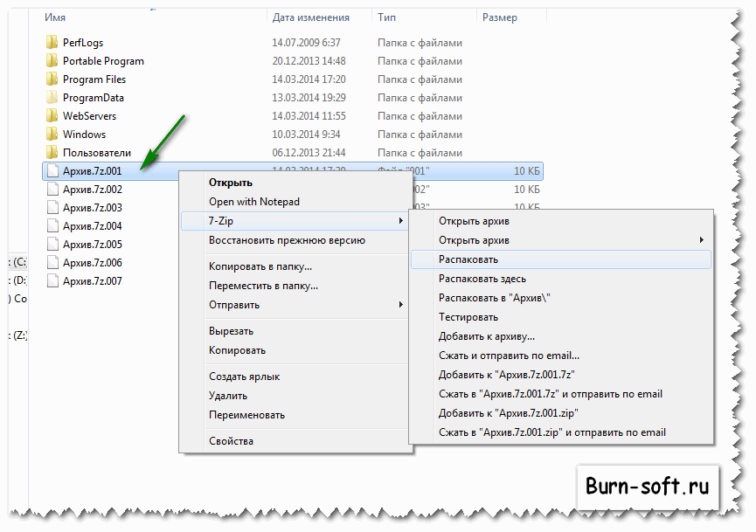This screenshot has height=532, width=756.
Task: Select the Архив.7z.005 file row
Action: (93, 245)
